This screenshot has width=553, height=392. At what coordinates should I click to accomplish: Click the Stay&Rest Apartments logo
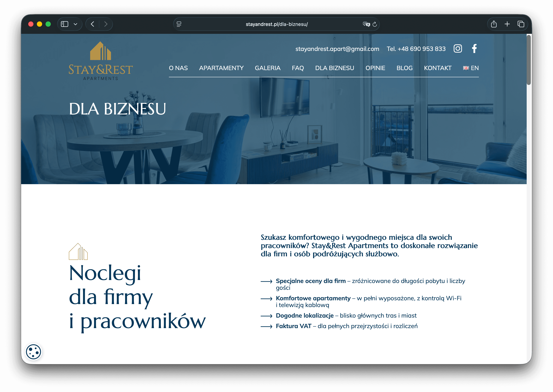point(100,61)
